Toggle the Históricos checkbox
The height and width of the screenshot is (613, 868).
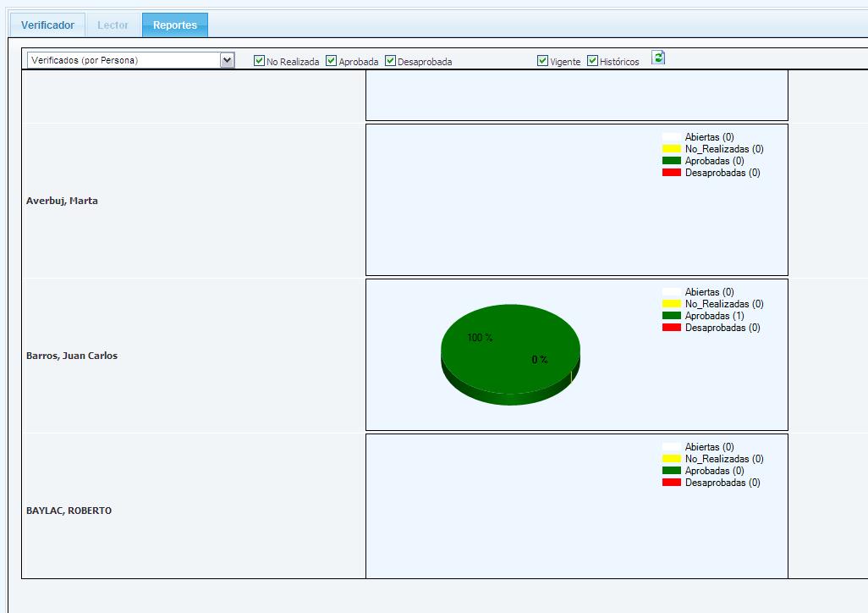(592, 60)
